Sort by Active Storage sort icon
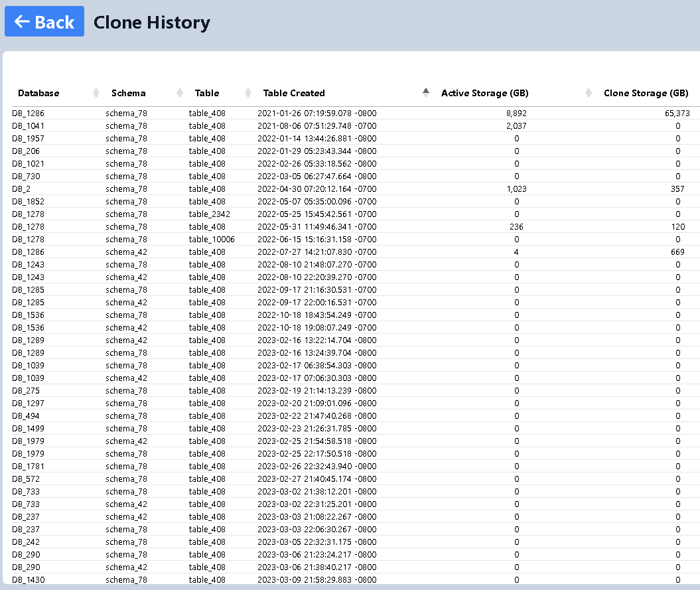The width and height of the screenshot is (700, 590). click(x=589, y=93)
